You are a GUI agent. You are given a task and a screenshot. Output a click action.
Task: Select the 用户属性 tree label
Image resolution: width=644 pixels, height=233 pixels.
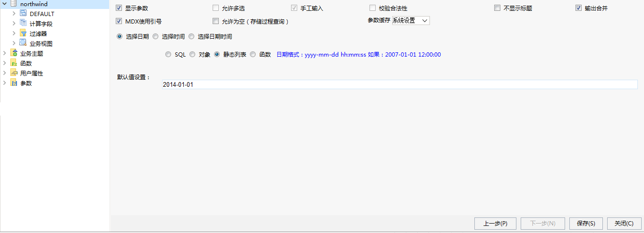[32, 73]
